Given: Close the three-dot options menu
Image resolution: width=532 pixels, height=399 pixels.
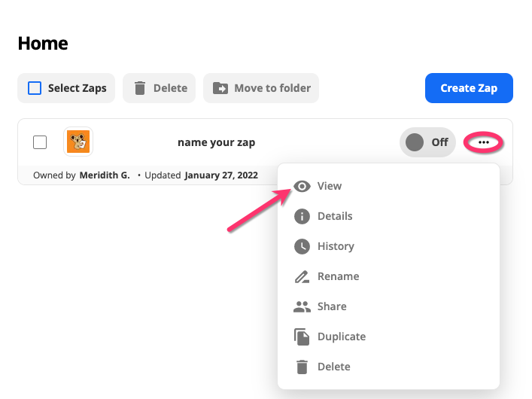Looking at the screenshot, I should click(483, 142).
